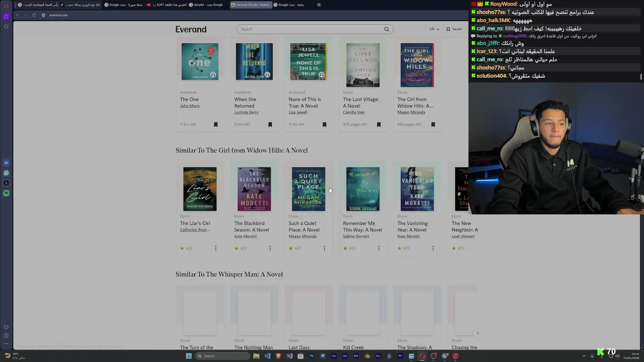Click the carousel next arrow in Whisper Man row

coord(477,333)
